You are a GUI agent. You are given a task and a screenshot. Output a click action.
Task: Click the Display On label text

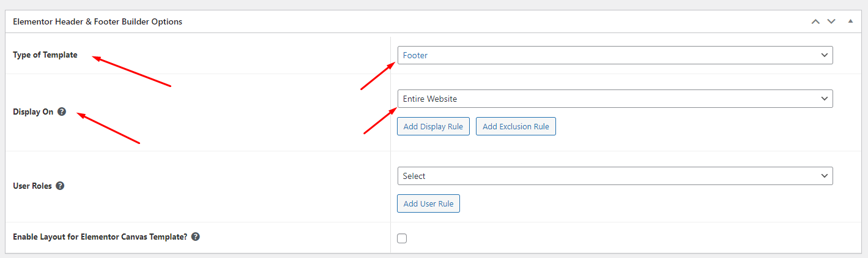coord(33,112)
